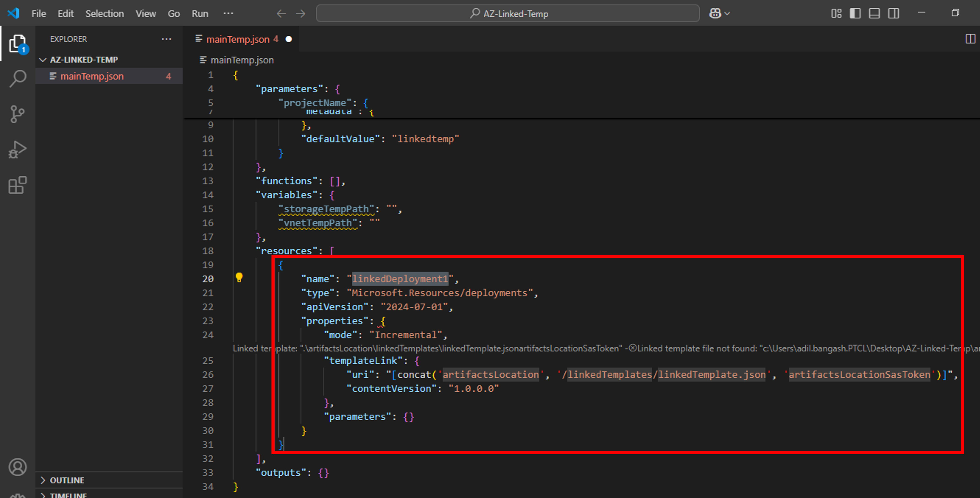
Task: Toggle the Secondary Side Bar visibility
Action: tap(893, 13)
